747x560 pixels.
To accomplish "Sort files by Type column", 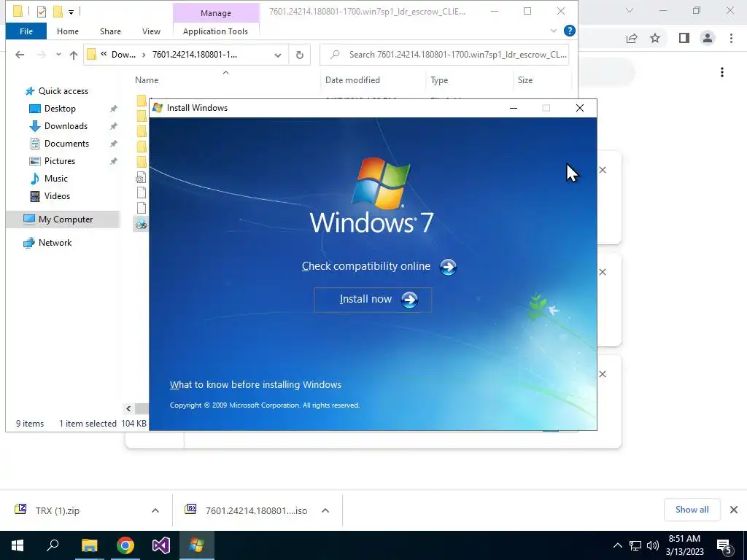I will pyautogui.click(x=439, y=80).
